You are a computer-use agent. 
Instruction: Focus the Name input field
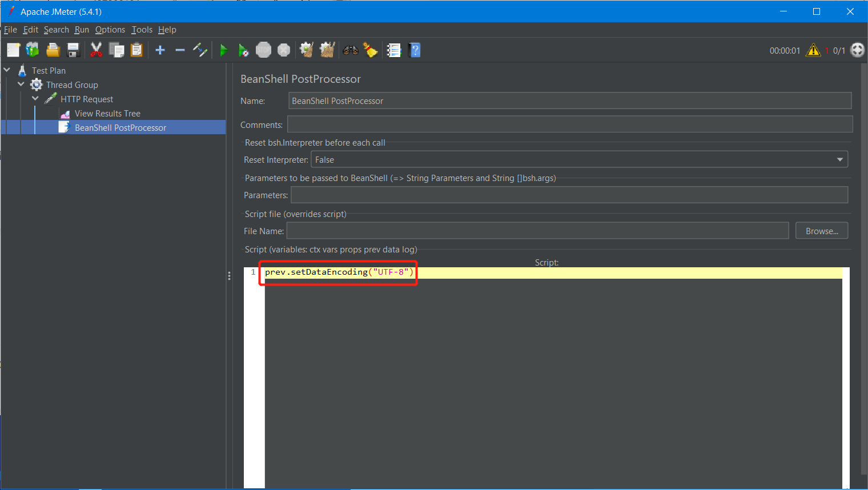pos(570,101)
